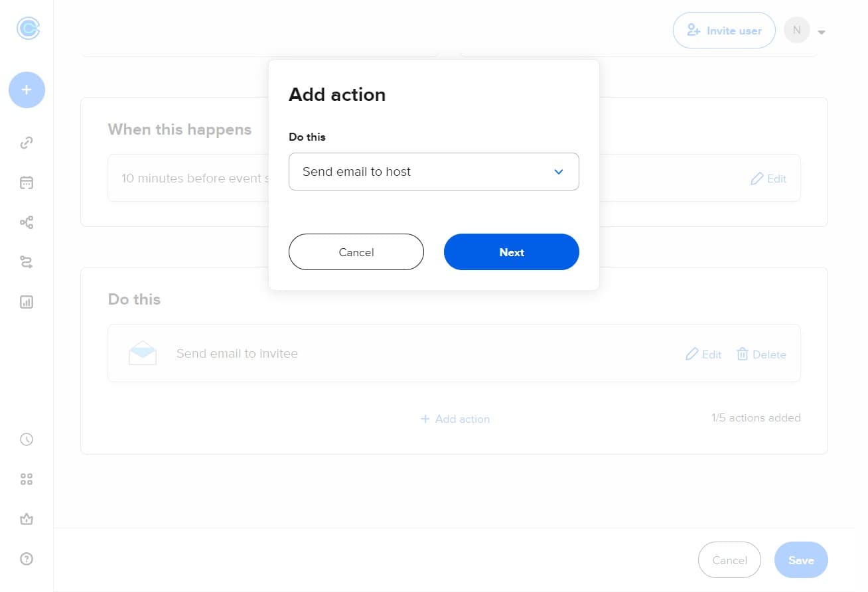The width and height of the screenshot is (868, 592).
Task: Open the link icon in sidebar
Action: tap(27, 143)
